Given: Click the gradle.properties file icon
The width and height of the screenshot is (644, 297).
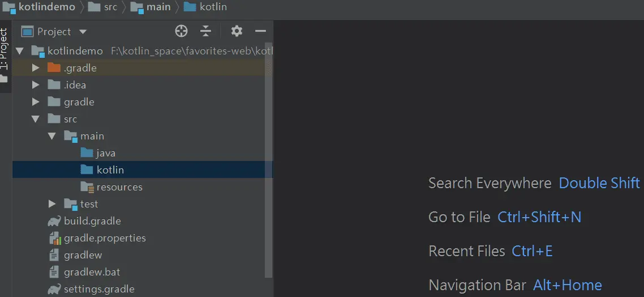Looking at the screenshot, I should coord(54,238).
